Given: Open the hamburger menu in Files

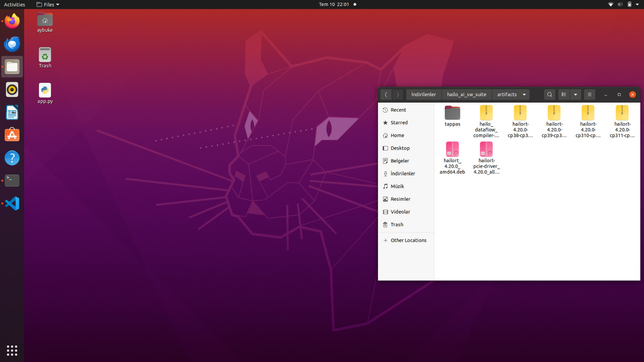Looking at the screenshot, I should click(589, 95).
